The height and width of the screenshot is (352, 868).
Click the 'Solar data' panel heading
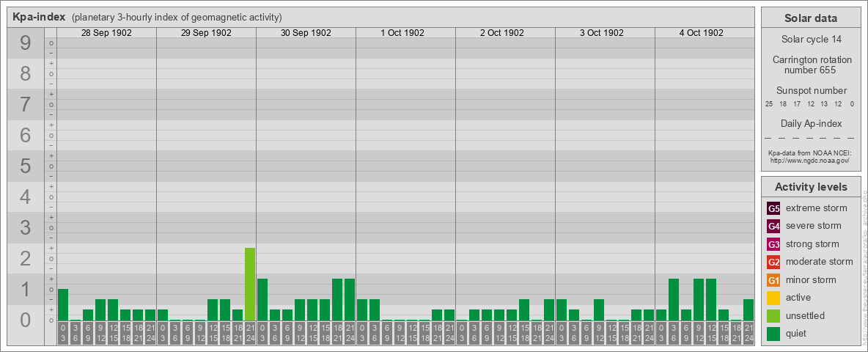point(810,18)
